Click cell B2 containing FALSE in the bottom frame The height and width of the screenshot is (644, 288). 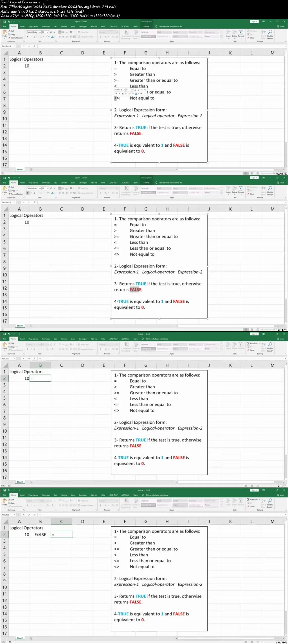[40, 535]
